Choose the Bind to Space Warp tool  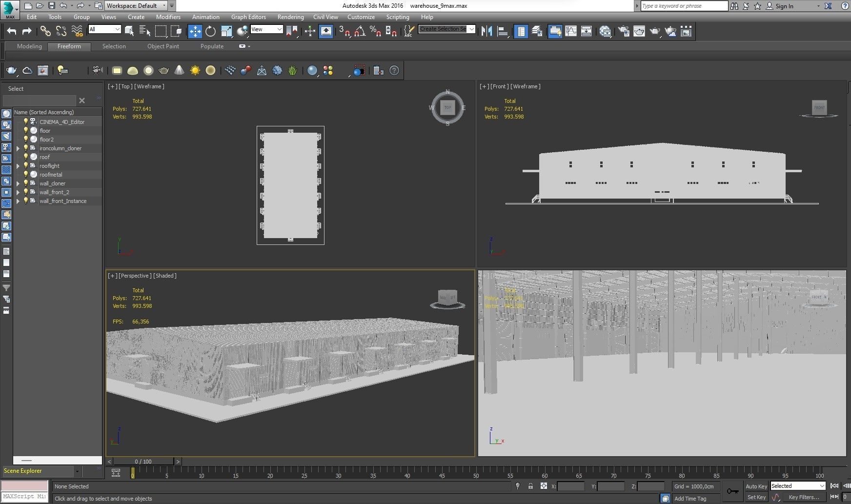pos(77,31)
